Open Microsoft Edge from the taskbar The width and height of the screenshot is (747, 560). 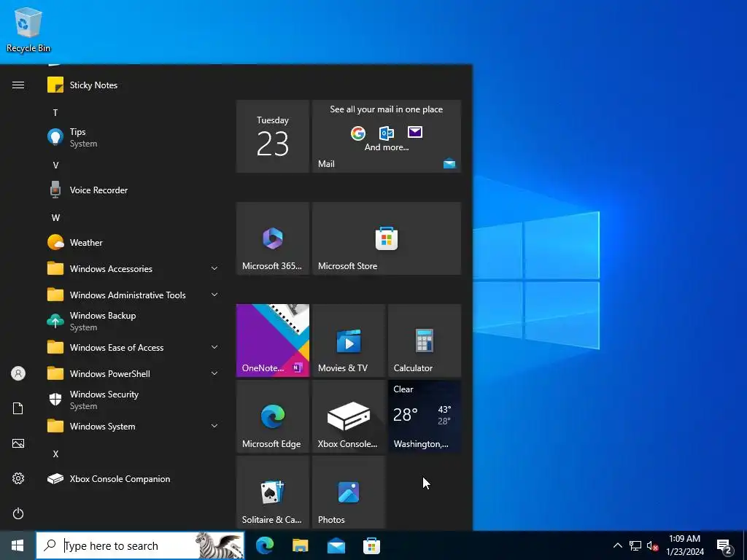(265, 545)
